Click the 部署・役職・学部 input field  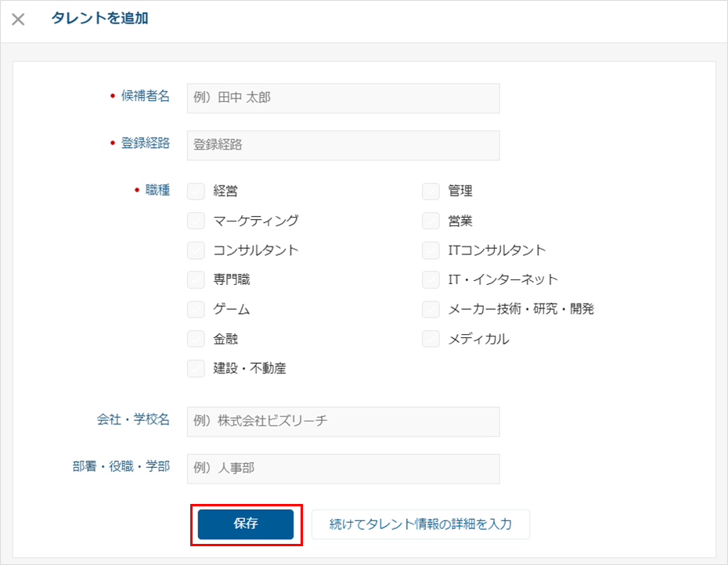coord(343,469)
